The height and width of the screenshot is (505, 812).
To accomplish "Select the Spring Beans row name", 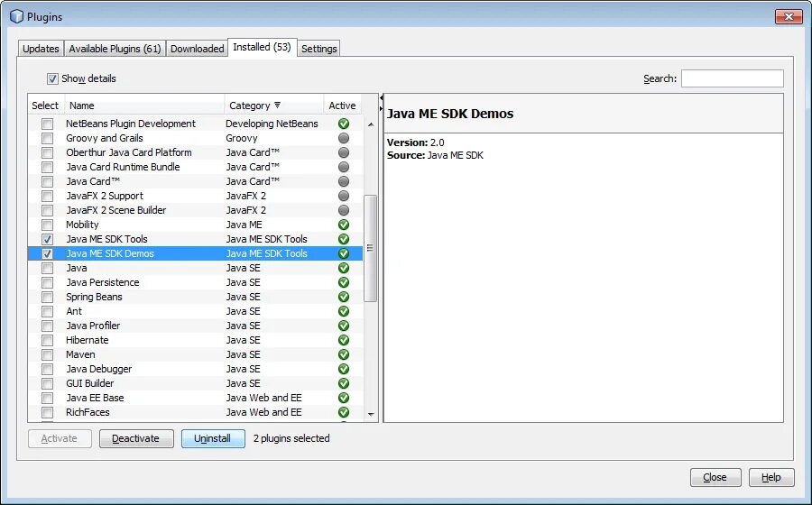I will (x=94, y=297).
